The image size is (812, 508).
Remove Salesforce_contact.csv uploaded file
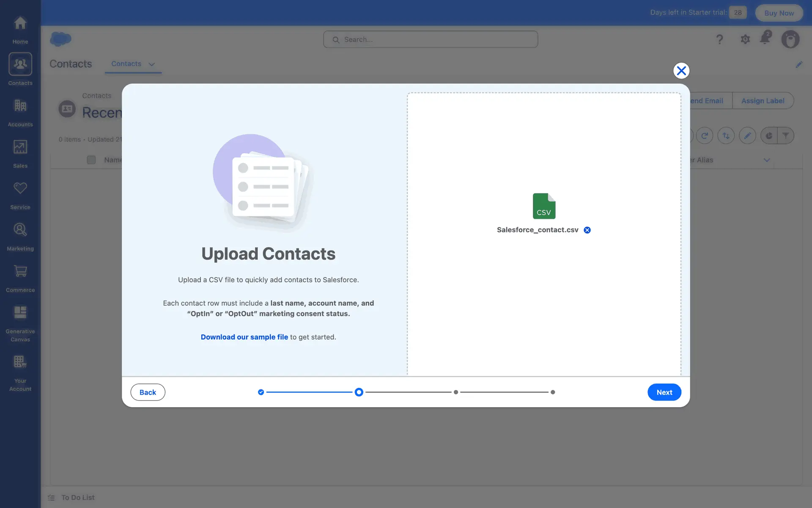tap(587, 230)
